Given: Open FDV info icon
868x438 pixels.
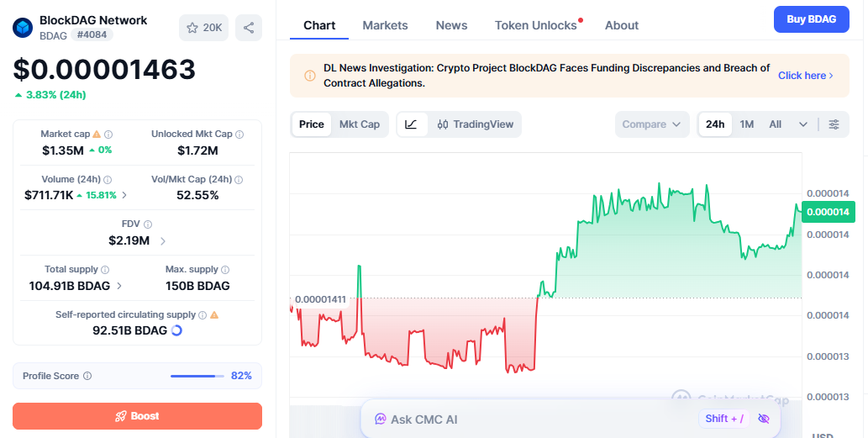Looking at the screenshot, I should pos(148,224).
